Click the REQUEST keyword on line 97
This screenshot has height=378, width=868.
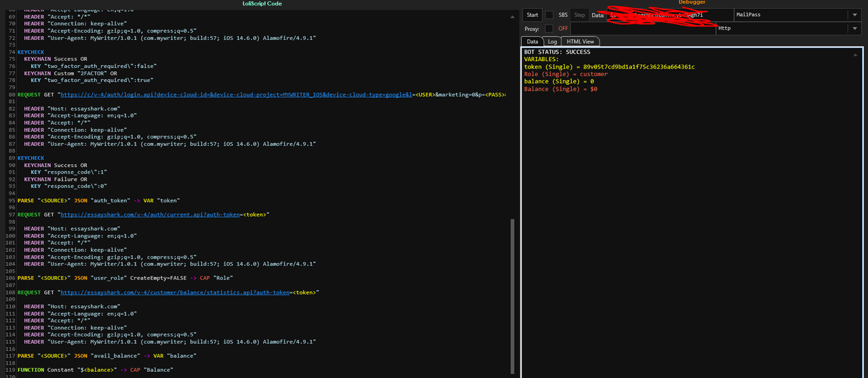pyautogui.click(x=28, y=214)
